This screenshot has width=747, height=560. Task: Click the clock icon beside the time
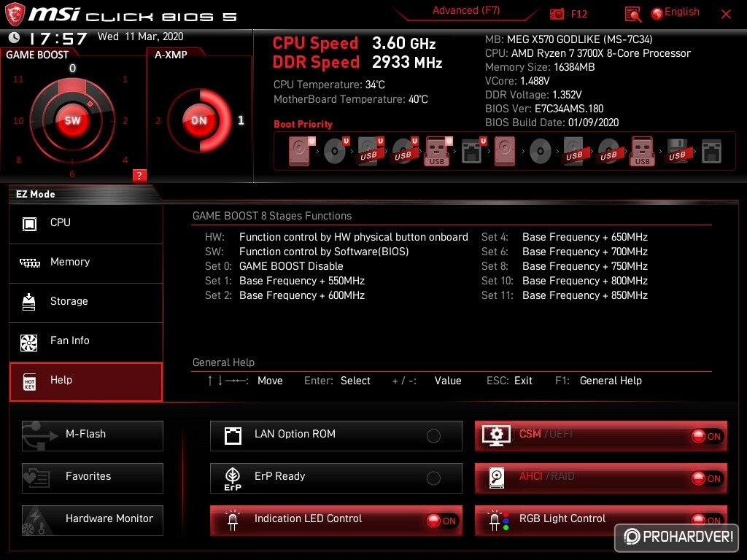pyautogui.click(x=15, y=37)
